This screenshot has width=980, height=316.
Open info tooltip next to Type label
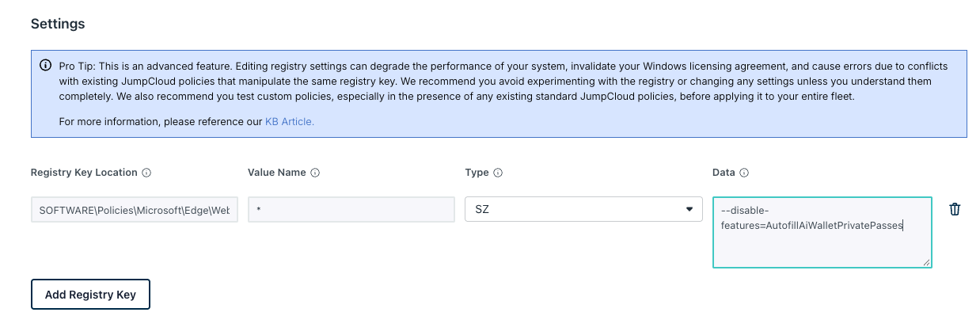coord(498,173)
